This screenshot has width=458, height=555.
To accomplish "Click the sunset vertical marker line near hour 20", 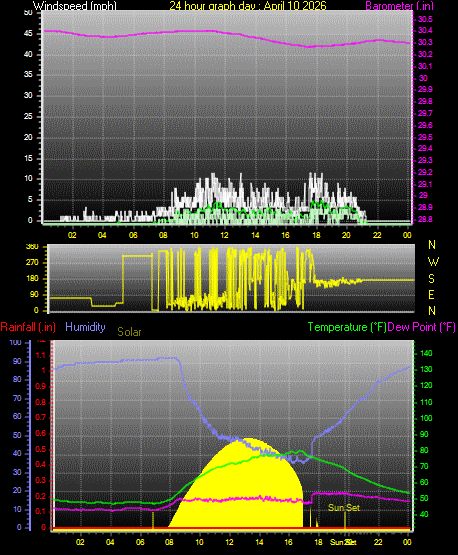I will coord(345,520).
